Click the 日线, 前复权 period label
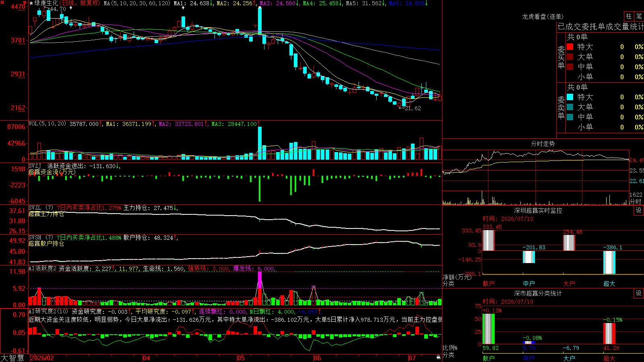This screenshot has height=362, width=644. click(x=80, y=3)
